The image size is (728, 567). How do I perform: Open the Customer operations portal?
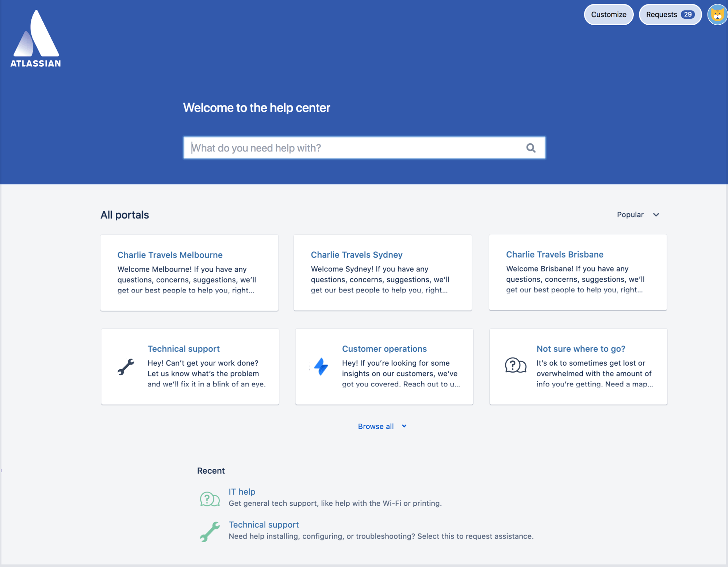coord(385,348)
